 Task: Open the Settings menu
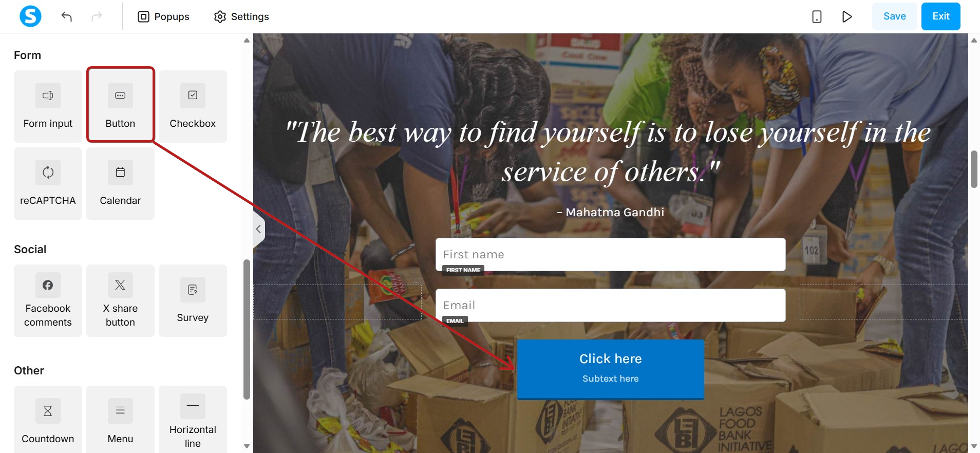coord(241,16)
